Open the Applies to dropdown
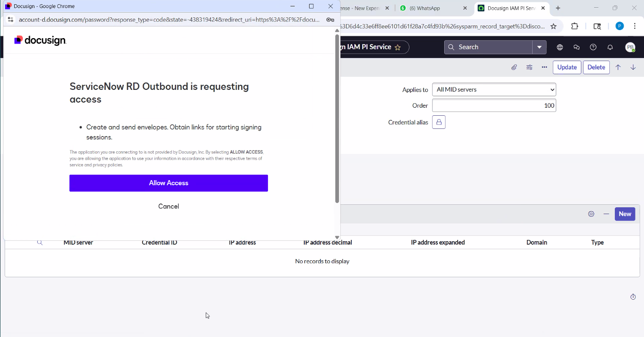This screenshot has width=644, height=337. [x=494, y=89]
